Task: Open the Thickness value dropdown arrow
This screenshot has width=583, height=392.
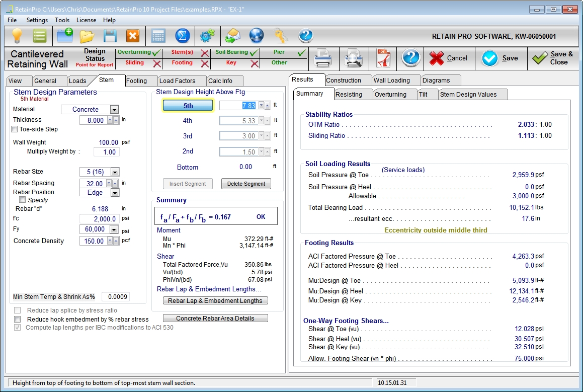Action: pyautogui.click(x=110, y=120)
